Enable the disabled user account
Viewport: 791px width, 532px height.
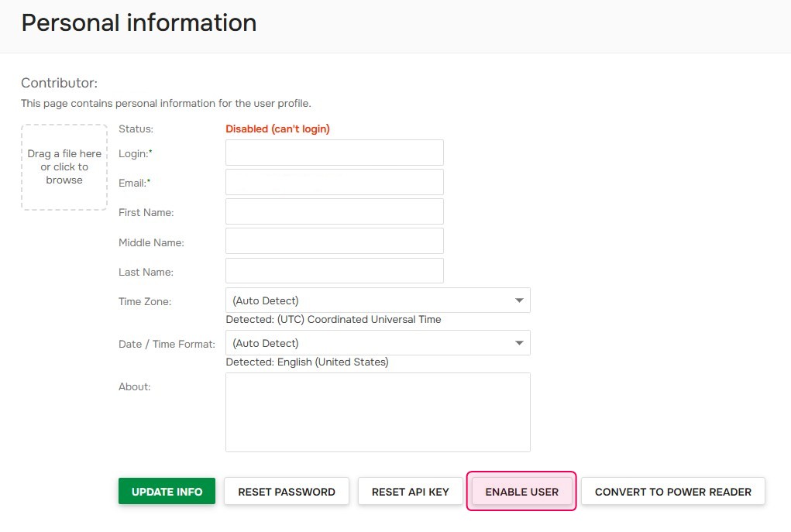[521, 491]
